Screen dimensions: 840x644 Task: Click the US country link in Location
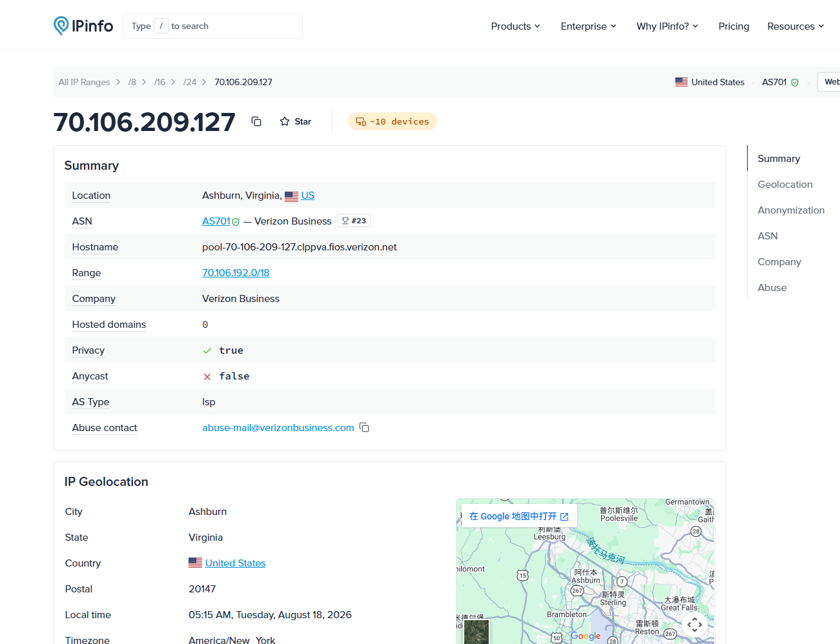308,196
